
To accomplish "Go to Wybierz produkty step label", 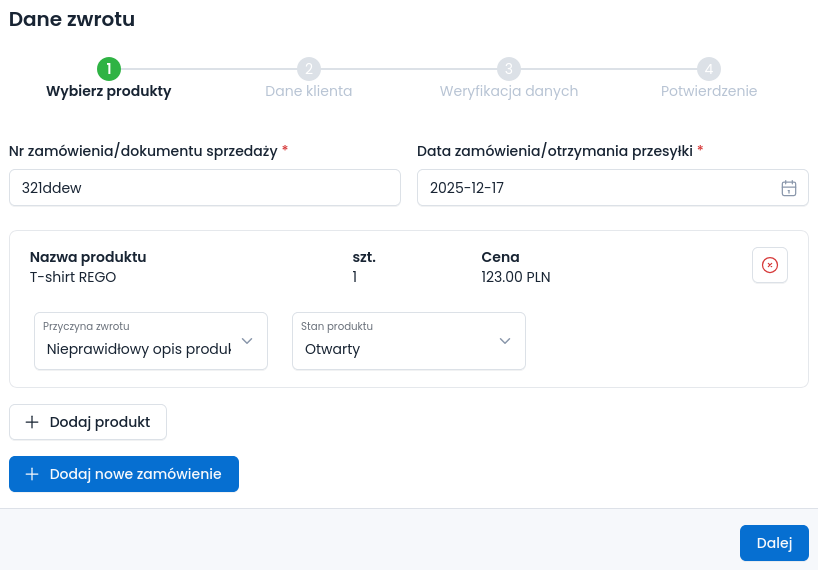I will [109, 91].
